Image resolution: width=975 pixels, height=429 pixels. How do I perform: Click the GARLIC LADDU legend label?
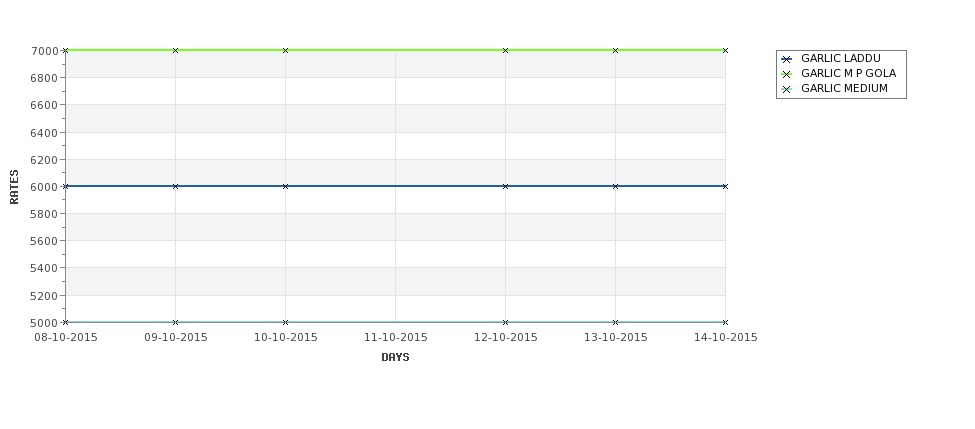841,58
